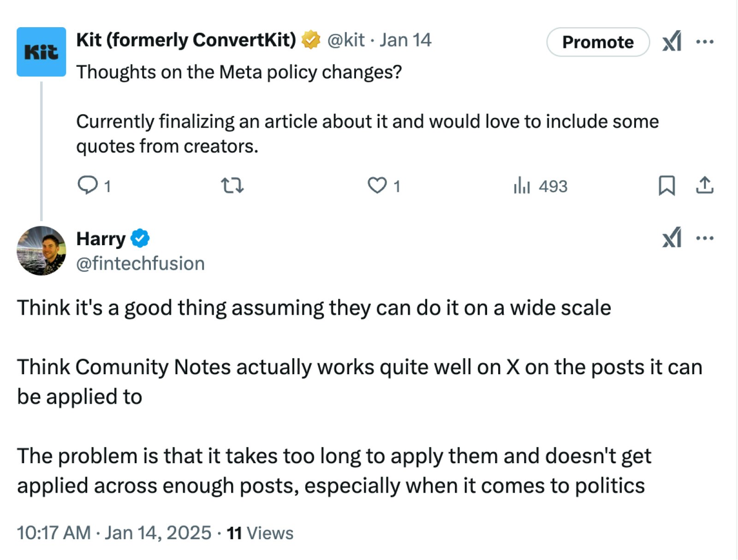
Task: Open the more options menu on Harry's reply
Action: point(705,238)
